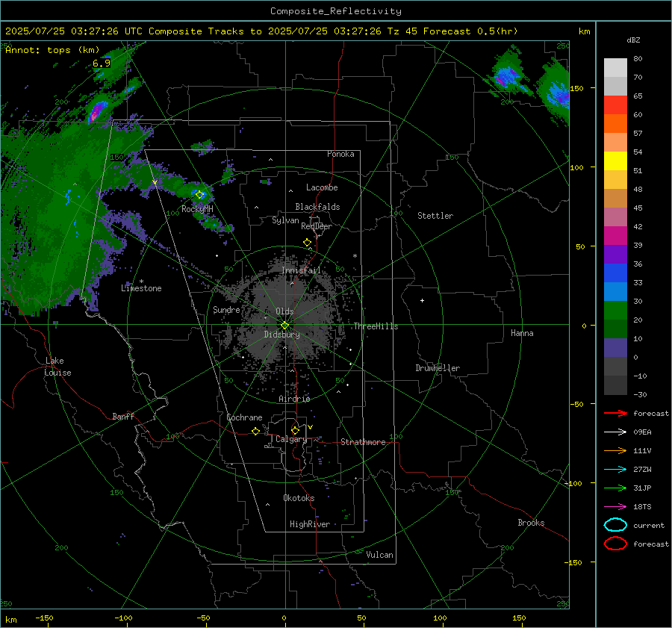672x628 pixels.
Task: Click the Innisfail city label
Action: (302, 270)
